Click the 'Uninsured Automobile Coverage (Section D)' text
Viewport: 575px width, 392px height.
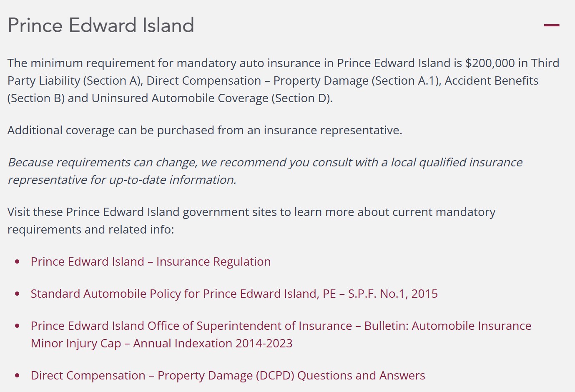(212, 98)
